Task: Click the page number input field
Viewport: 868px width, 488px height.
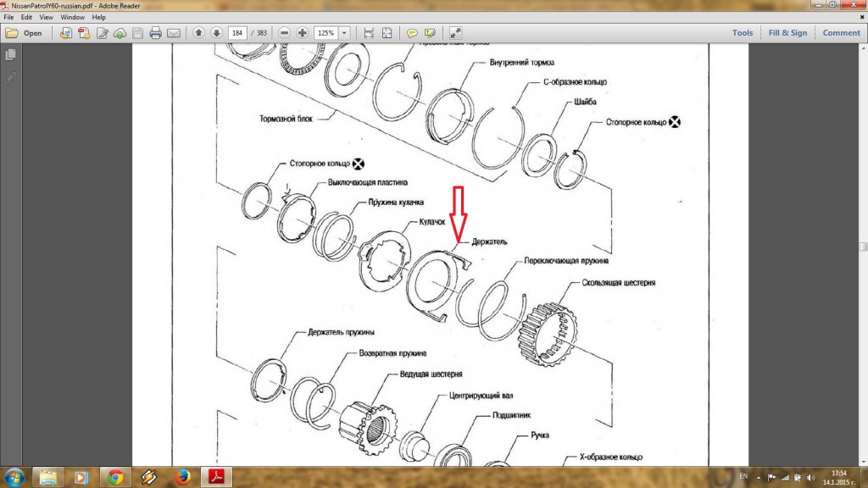Action: point(236,33)
